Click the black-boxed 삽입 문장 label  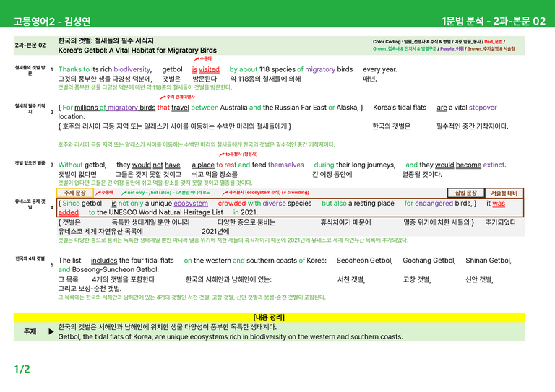pos(466,193)
